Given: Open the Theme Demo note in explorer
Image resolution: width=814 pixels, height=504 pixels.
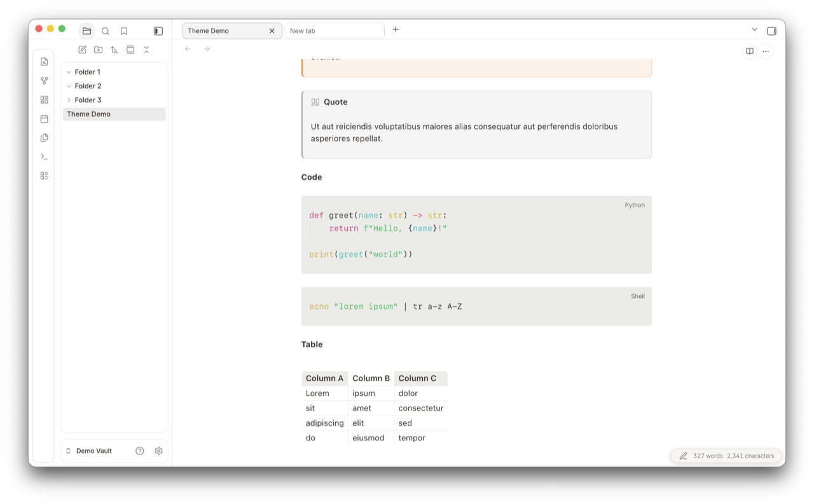Looking at the screenshot, I should (114, 114).
